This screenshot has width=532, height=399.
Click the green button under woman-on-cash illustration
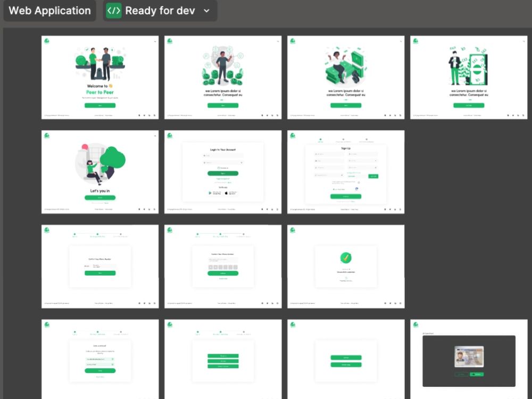tap(346, 105)
